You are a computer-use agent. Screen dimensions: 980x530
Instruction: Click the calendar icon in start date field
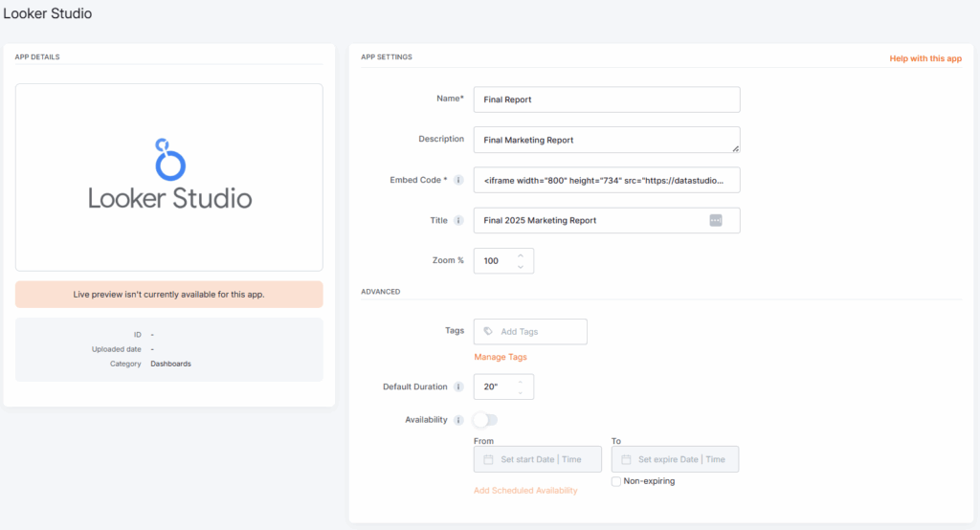pyautogui.click(x=488, y=459)
